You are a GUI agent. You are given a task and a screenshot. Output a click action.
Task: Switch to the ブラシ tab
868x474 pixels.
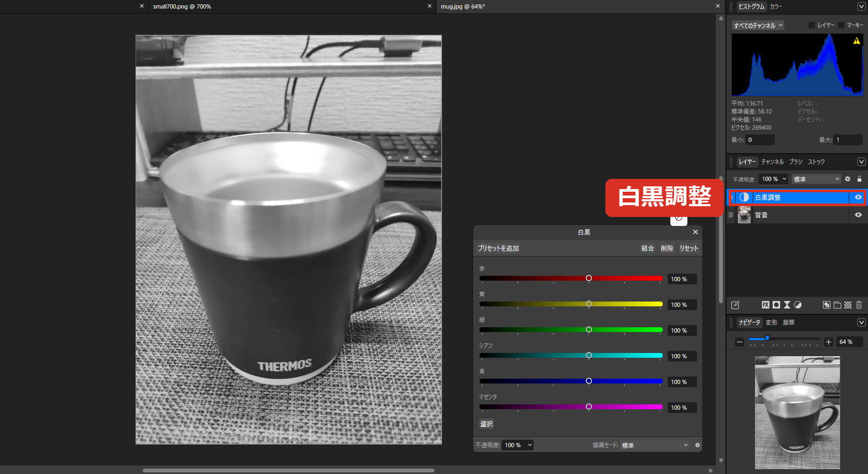796,162
